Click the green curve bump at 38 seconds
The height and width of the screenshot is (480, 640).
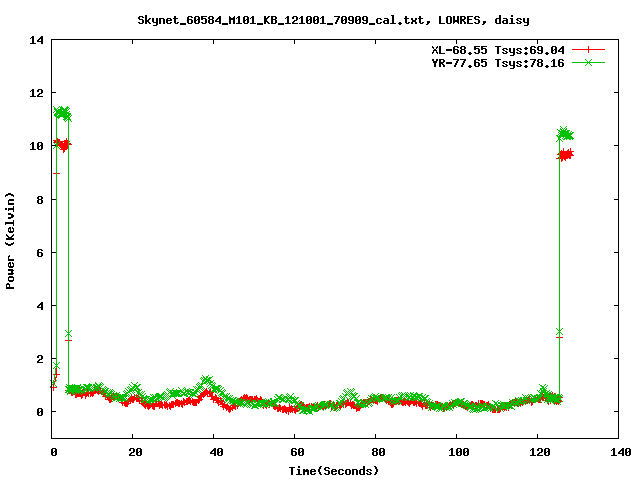(207, 382)
